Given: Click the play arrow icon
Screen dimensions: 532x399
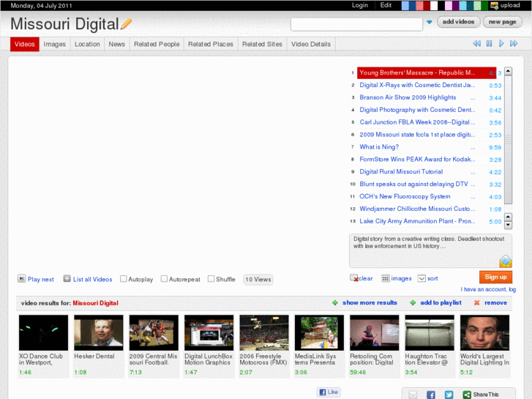Looking at the screenshot, I should [x=501, y=43].
